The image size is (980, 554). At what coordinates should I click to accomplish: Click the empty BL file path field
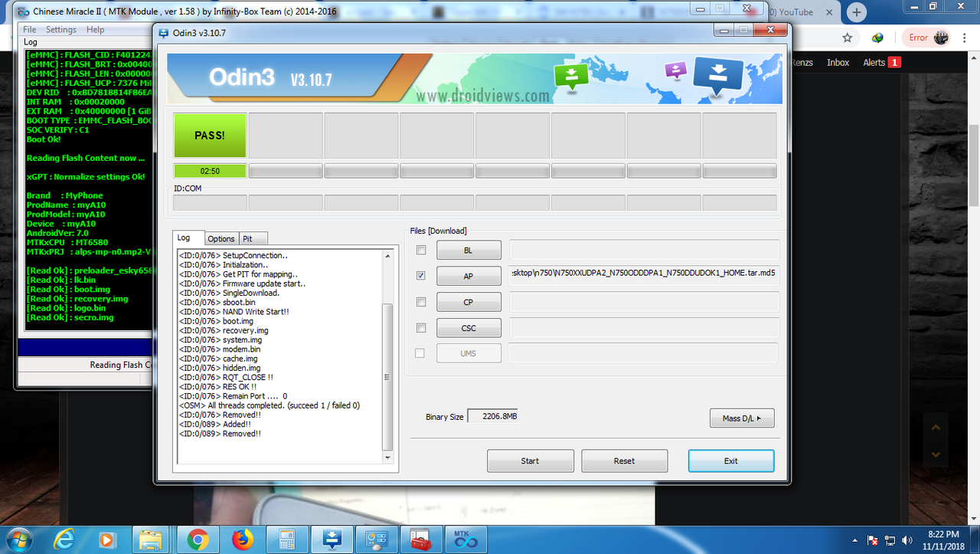click(x=644, y=251)
